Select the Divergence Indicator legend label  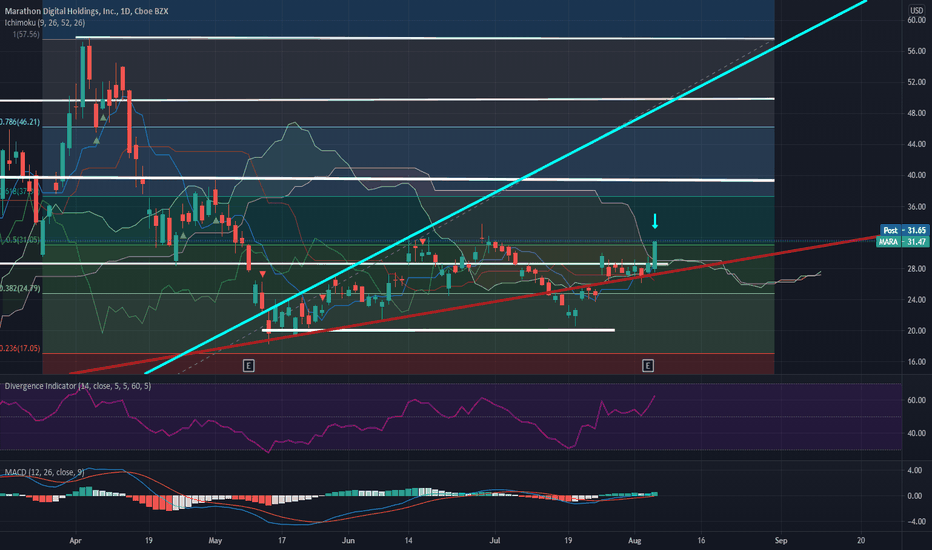[x=77, y=386]
